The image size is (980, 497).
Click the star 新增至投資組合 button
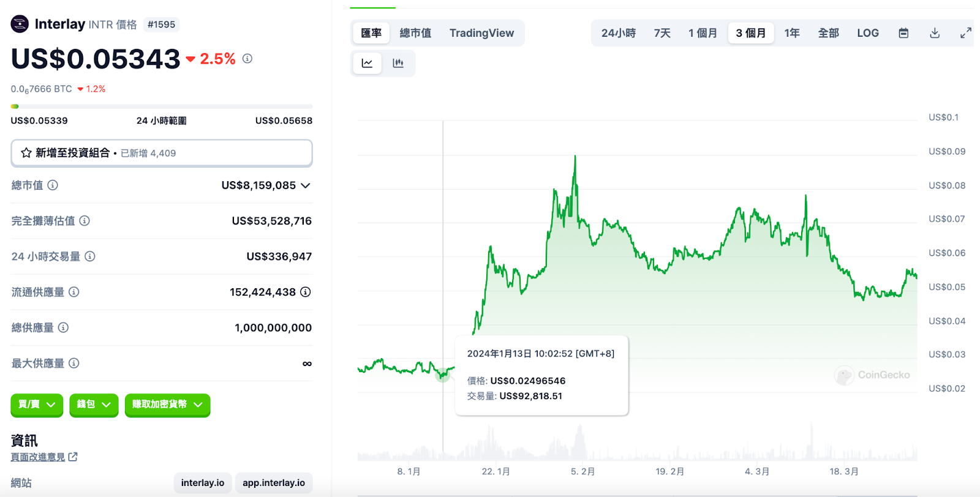click(x=162, y=153)
